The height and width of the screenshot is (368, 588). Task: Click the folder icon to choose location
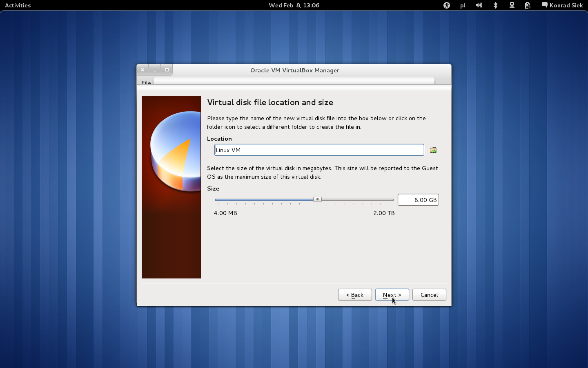[433, 150]
